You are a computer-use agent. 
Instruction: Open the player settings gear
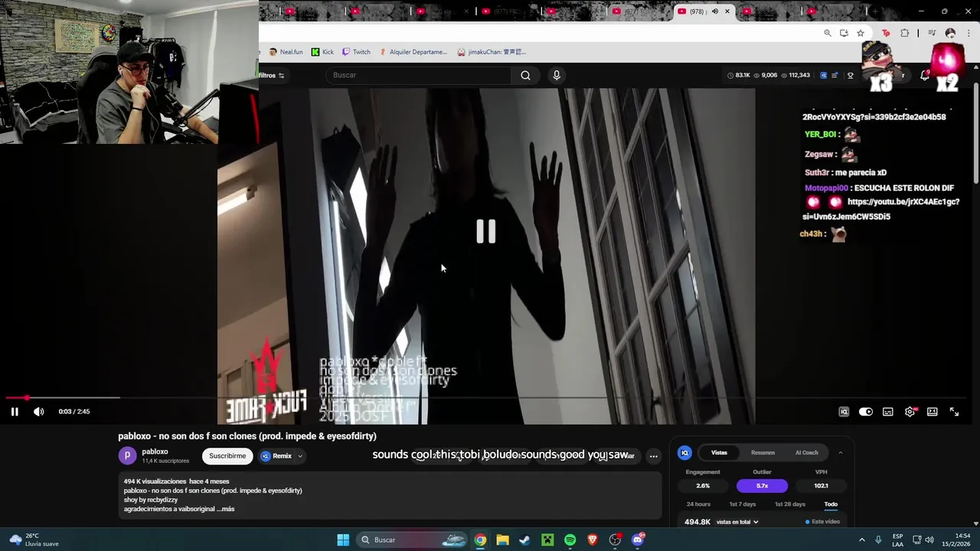pos(910,412)
